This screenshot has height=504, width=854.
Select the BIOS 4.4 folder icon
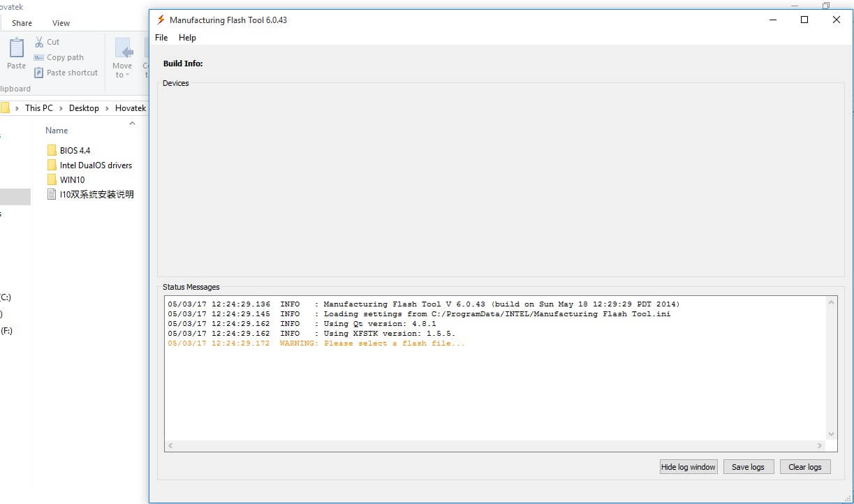point(52,150)
